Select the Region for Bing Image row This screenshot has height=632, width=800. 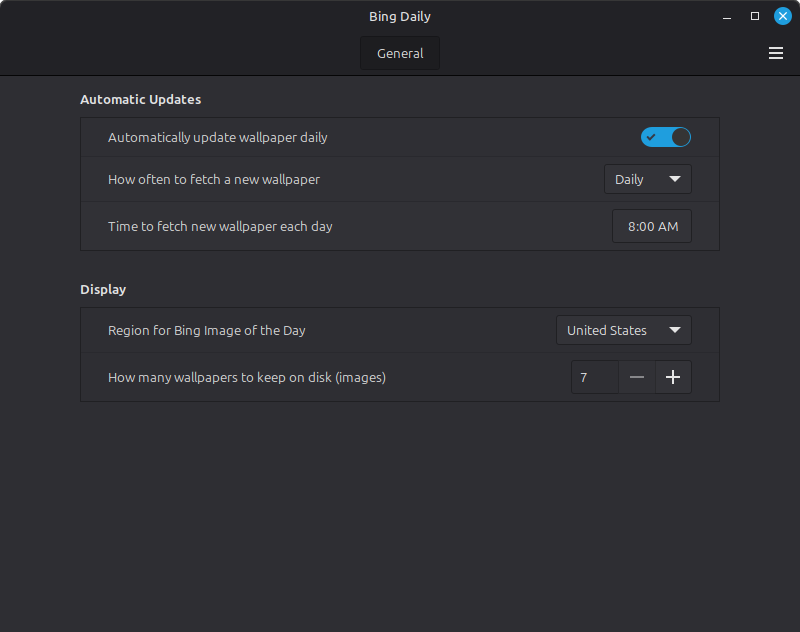[400, 330]
